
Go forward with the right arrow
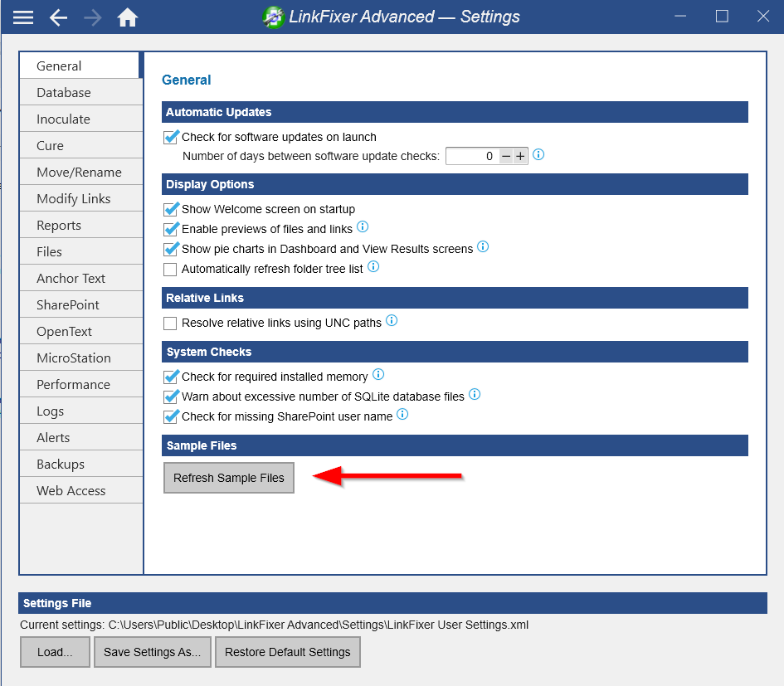pos(92,18)
